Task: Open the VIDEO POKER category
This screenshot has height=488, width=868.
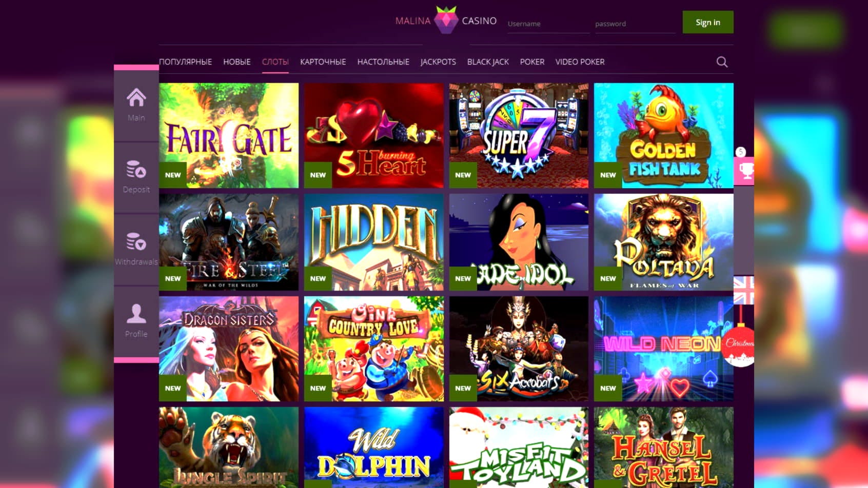Action: pos(580,62)
